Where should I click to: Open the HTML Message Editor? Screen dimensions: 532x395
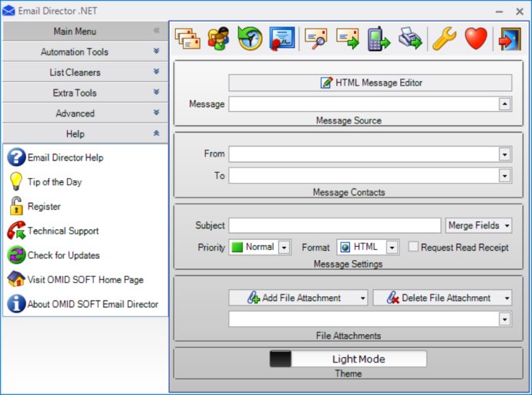pos(370,83)
